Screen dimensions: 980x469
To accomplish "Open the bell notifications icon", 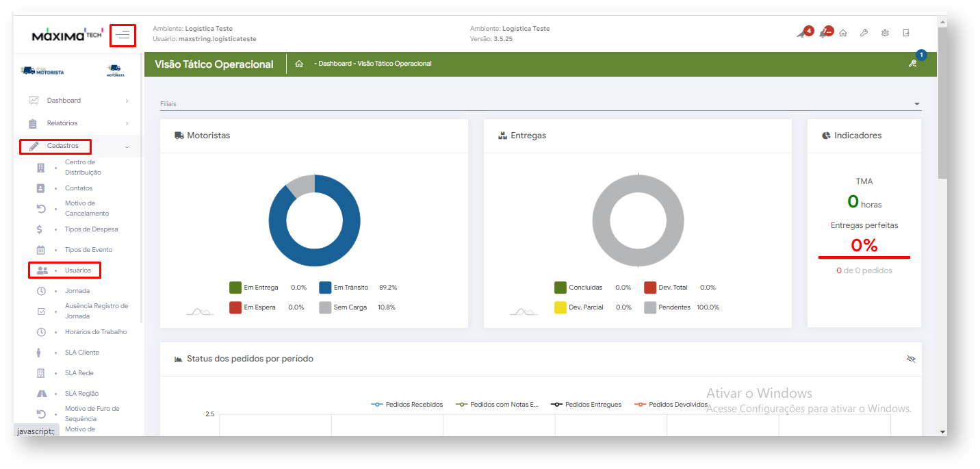I will point(823,33).
